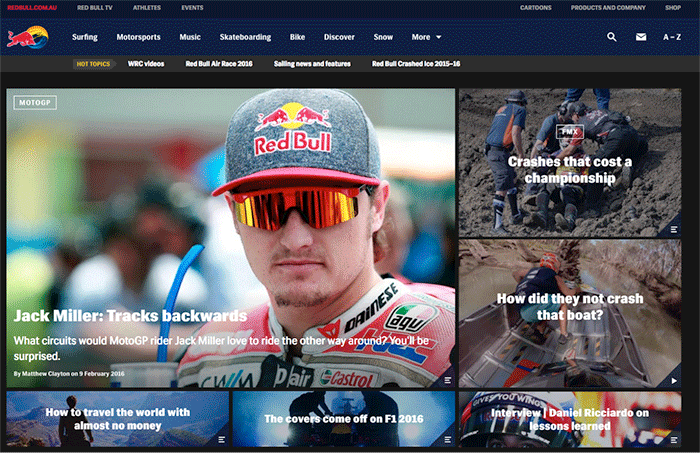The width and height of the screenshot is (700, 453).
Task: Click the MOTOGP tag badge
Action: point(35,103)
